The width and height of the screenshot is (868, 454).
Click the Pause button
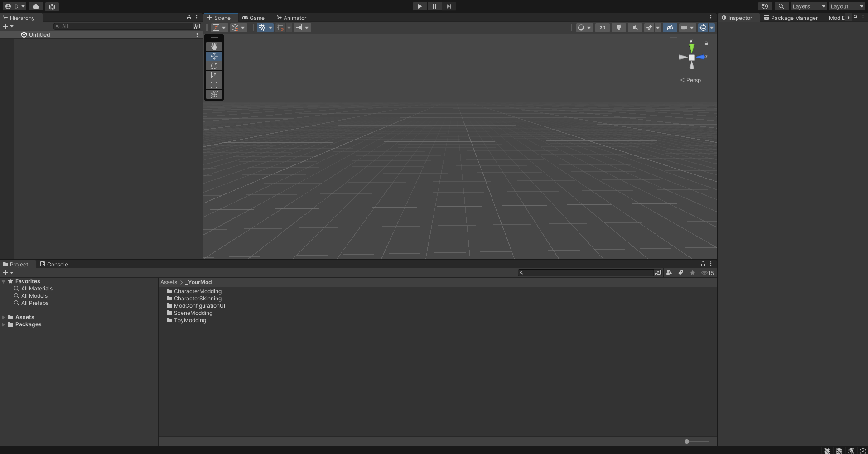pyautogui.click(x=434, y=6)
